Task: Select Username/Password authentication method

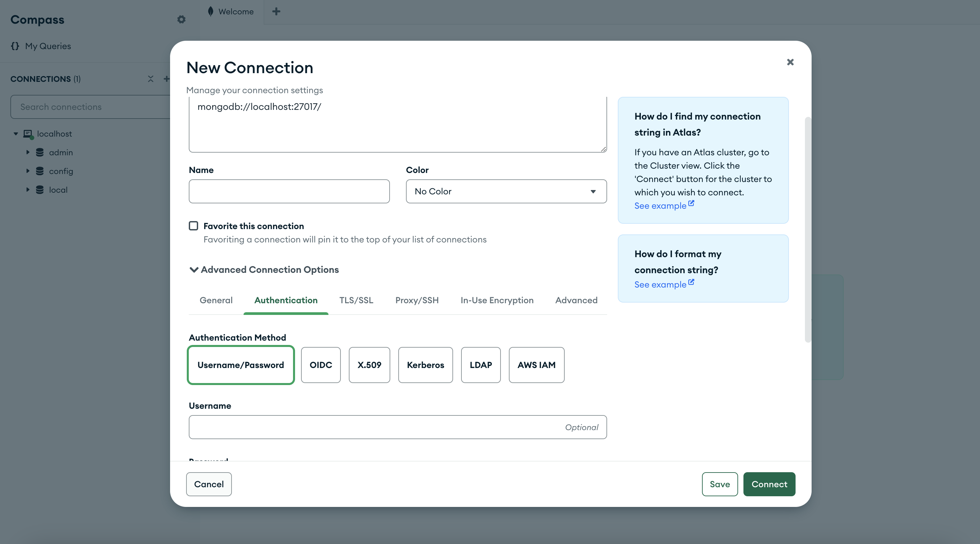Action: 241,365
